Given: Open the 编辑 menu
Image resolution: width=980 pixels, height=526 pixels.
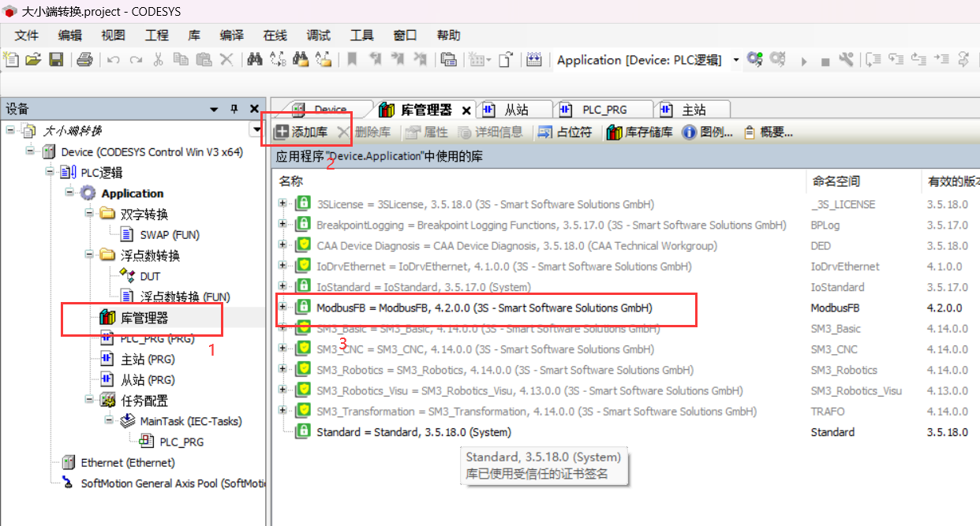Looking at the screenshot, I should 69,35.
